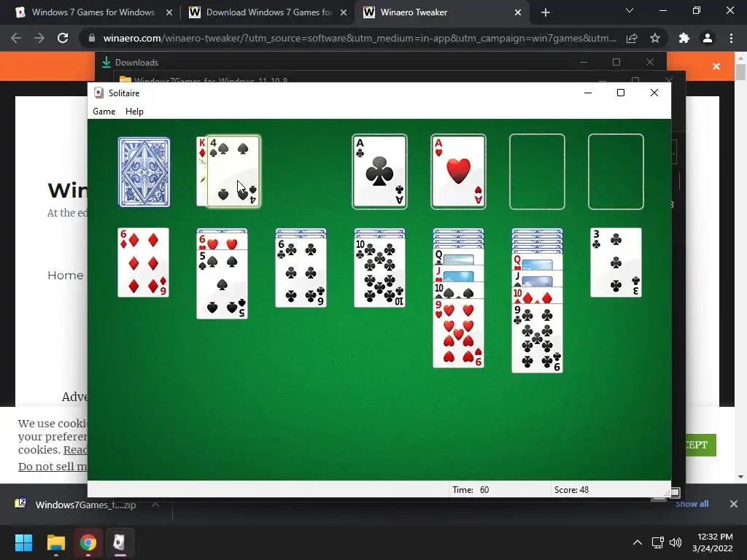This screenshot has height=560, width=747.
Task: Bookmark this page with the star icon
Action: [655, 38]
